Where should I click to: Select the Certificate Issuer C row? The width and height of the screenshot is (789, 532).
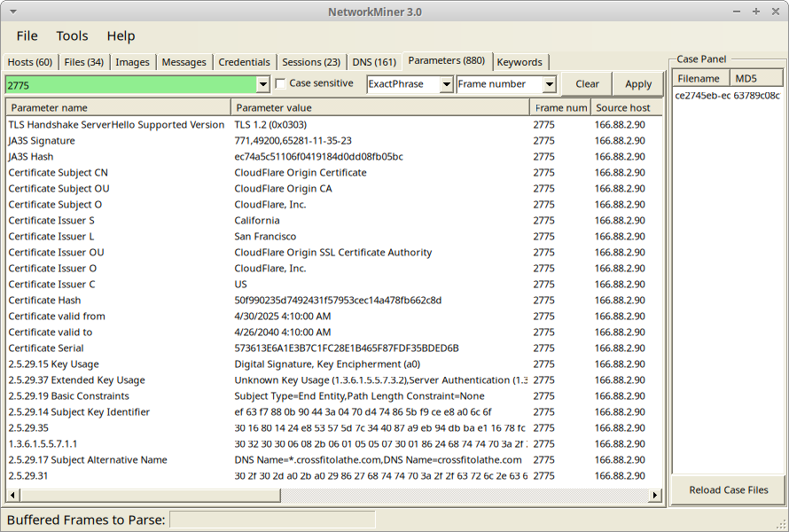coord(334,285)
